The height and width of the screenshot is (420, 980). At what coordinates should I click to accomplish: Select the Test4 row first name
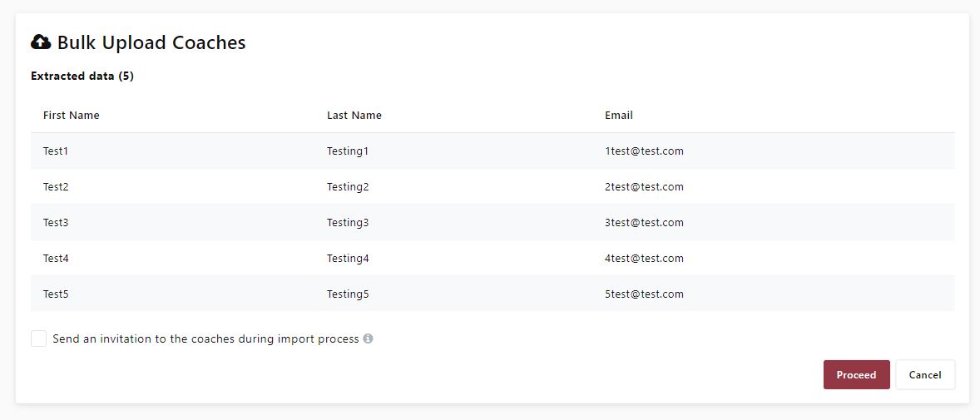[x=56, y=259]
